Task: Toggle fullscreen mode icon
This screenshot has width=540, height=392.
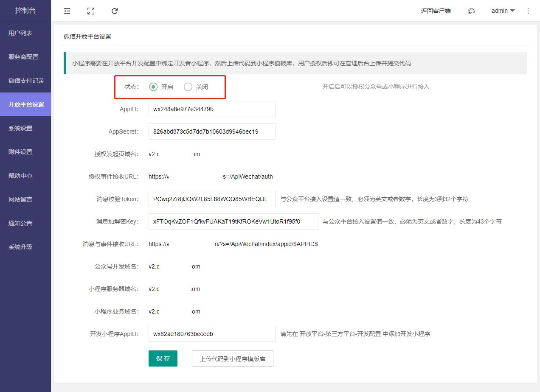Action: click(90, 11)
